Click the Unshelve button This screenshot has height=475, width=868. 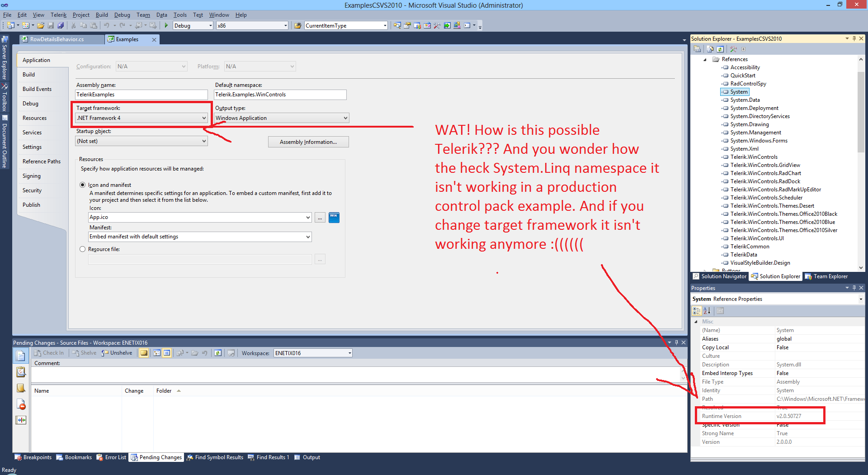pos(117,353)
